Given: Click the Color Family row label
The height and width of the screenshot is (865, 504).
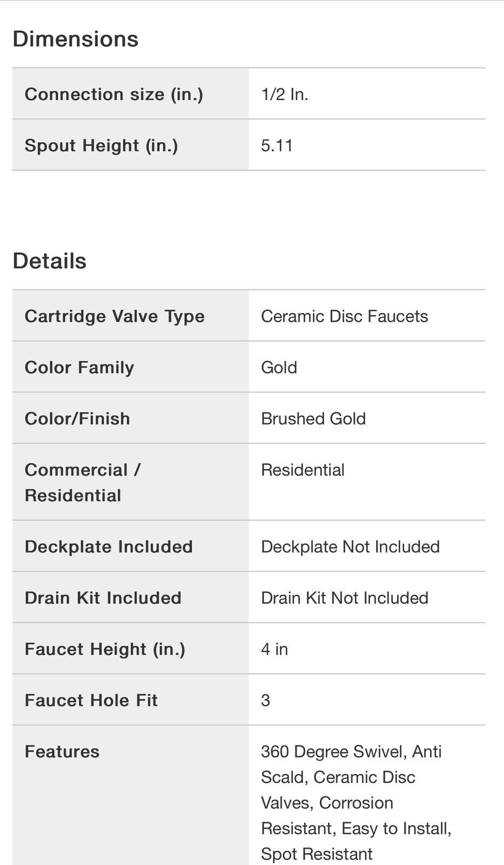Looking at the screenshot, I should 79,368.
